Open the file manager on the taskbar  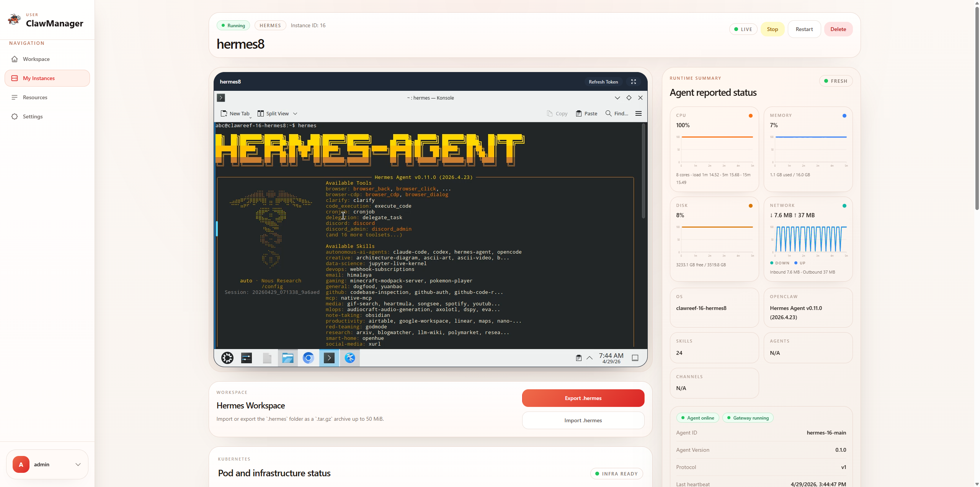288,358
